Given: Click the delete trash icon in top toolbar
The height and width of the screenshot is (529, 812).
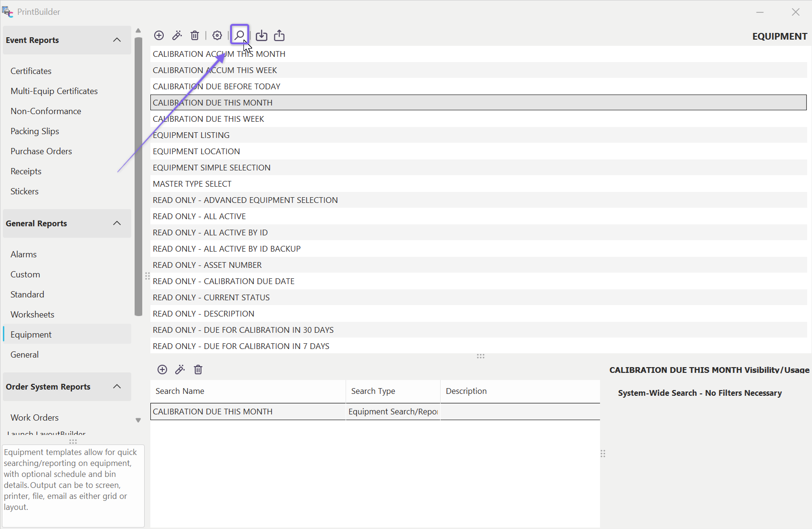Looking at the screenshot, I should pos(195,35).
